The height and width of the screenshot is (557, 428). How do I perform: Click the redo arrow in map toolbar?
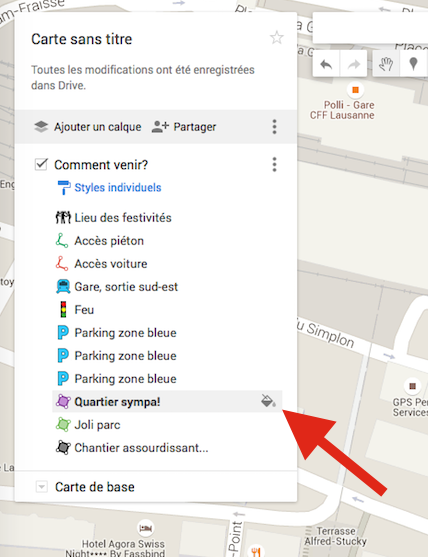tap(353, 64)
